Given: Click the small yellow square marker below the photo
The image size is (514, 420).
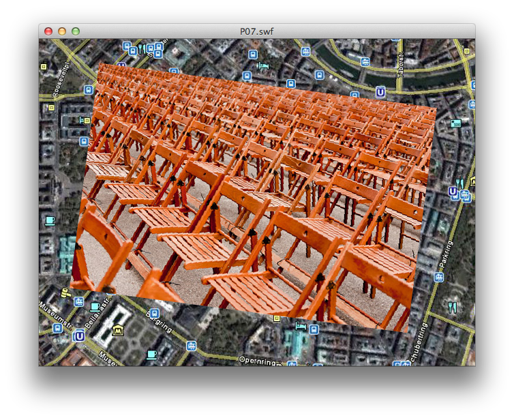Looking at the screenshot, I should 275,317.
